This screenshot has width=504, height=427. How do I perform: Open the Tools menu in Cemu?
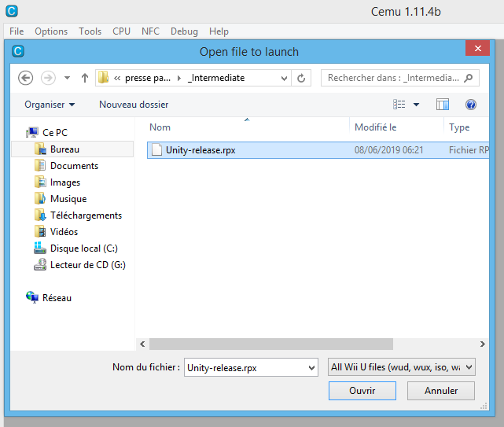pos(90,31)
